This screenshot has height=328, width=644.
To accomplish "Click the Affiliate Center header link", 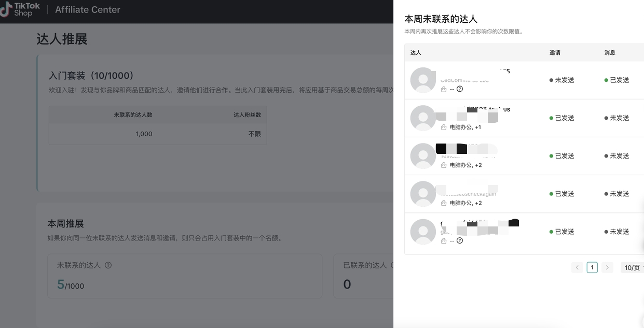I will coord(88,9).
